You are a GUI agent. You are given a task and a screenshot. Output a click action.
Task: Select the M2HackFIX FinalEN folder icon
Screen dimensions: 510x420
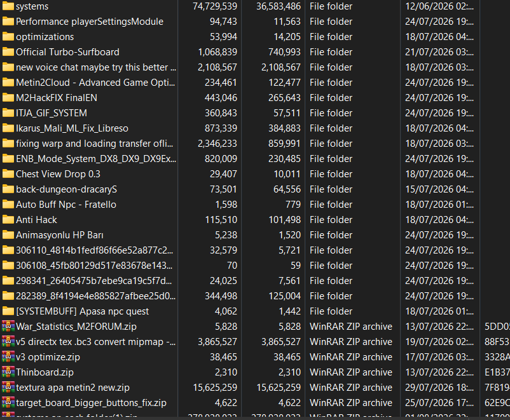[8, 98]
